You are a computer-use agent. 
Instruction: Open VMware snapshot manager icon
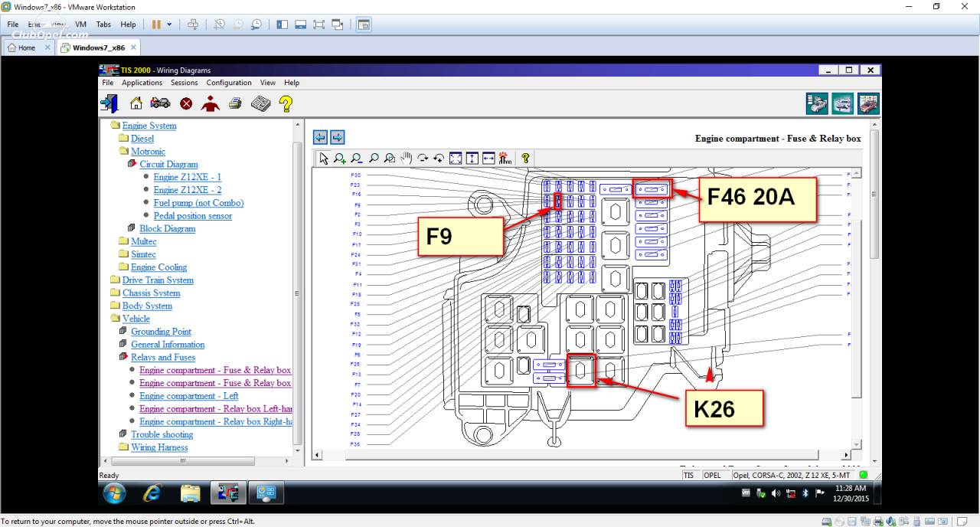coord(256,25)
